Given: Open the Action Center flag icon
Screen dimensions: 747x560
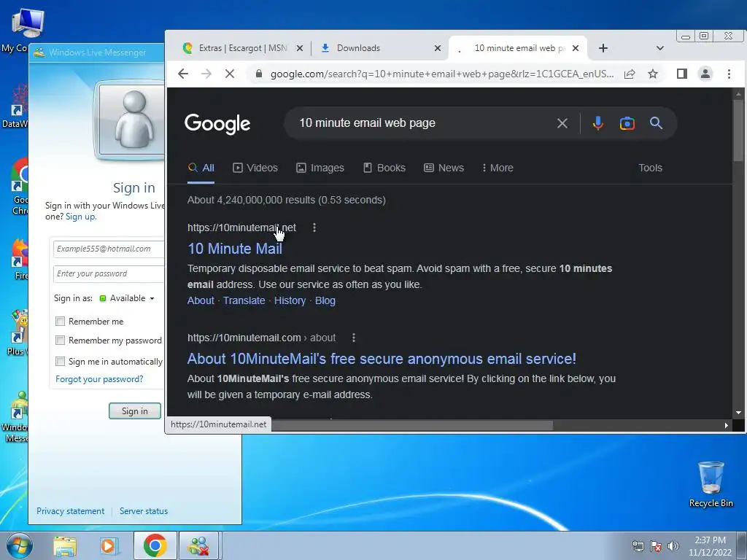Looking at the screenshot, I should tap(656, 546).
